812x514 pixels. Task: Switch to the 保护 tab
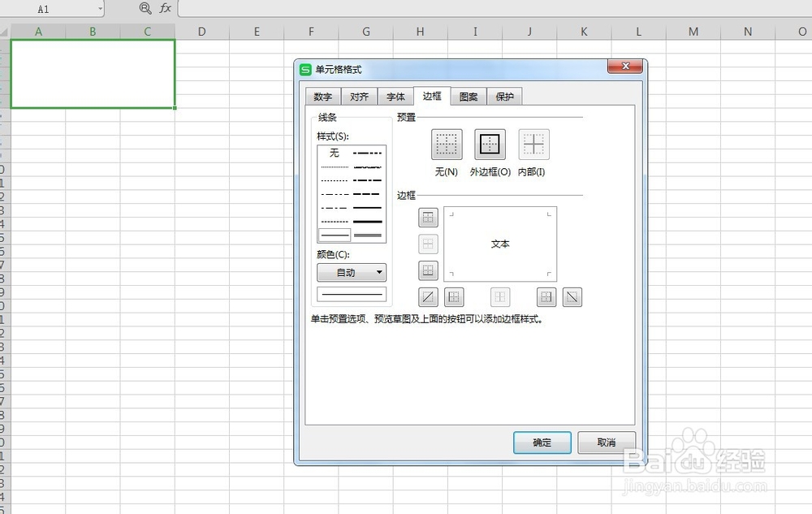click(x=505, y=97)
